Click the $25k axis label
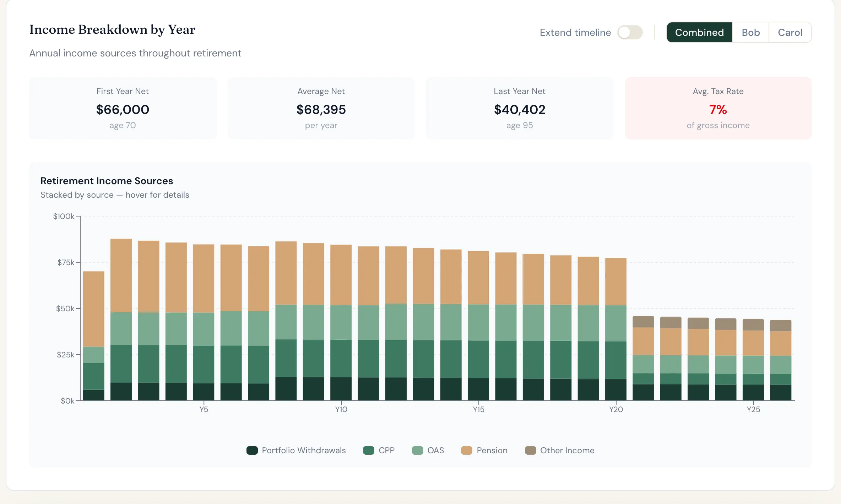 [66, 355]
